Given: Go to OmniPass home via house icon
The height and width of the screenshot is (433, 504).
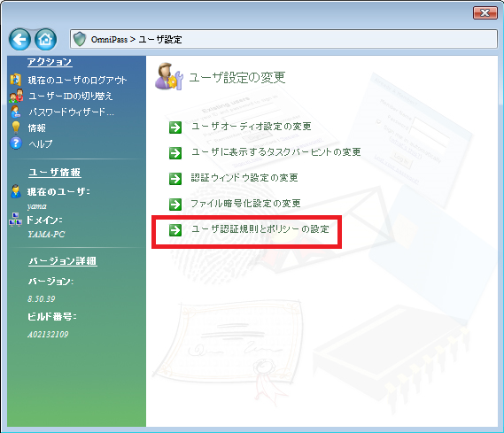Looking at the screenshot, I should pos(45,40).
